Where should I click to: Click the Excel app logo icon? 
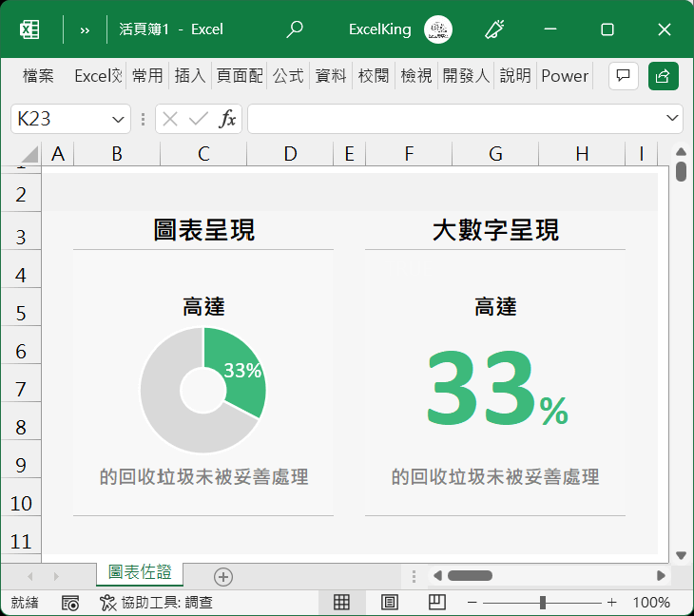(29, 29)
